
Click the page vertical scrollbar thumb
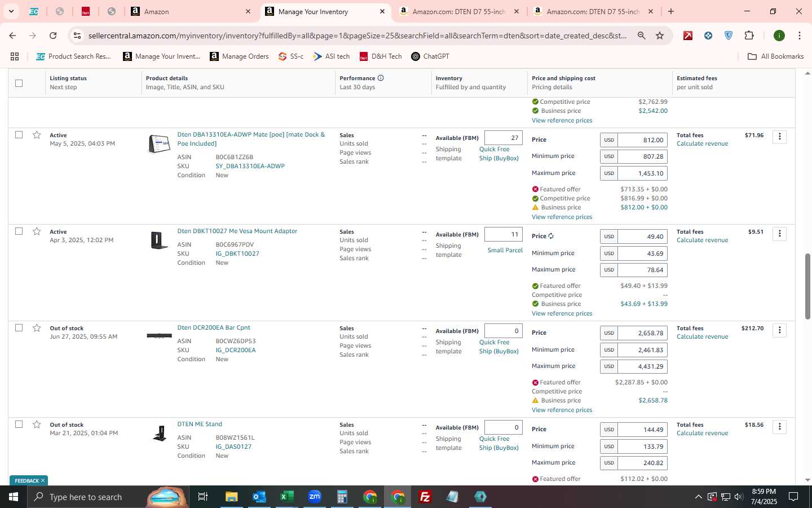807,286
